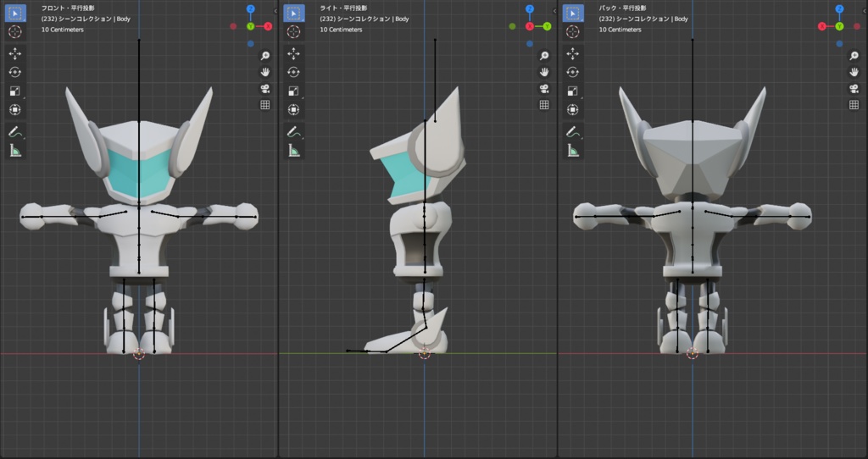
Task: Click the negative X red dot in Front gizmo
Action: pos(234,26)
